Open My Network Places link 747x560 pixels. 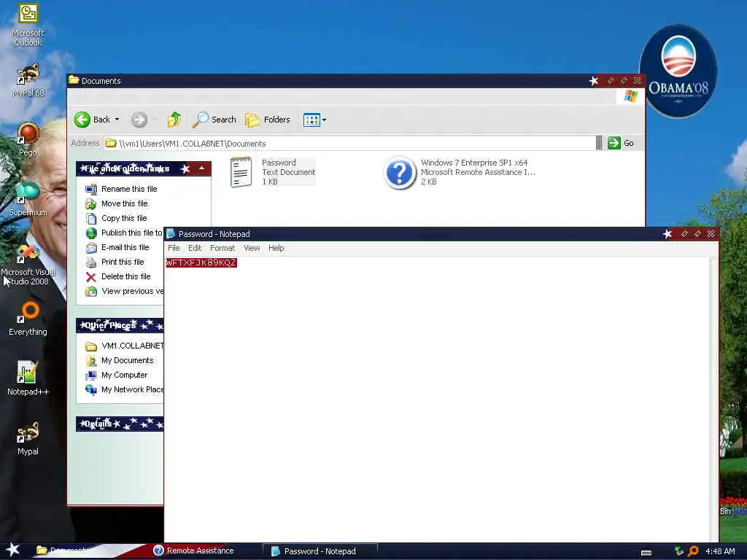coord(132,389)
